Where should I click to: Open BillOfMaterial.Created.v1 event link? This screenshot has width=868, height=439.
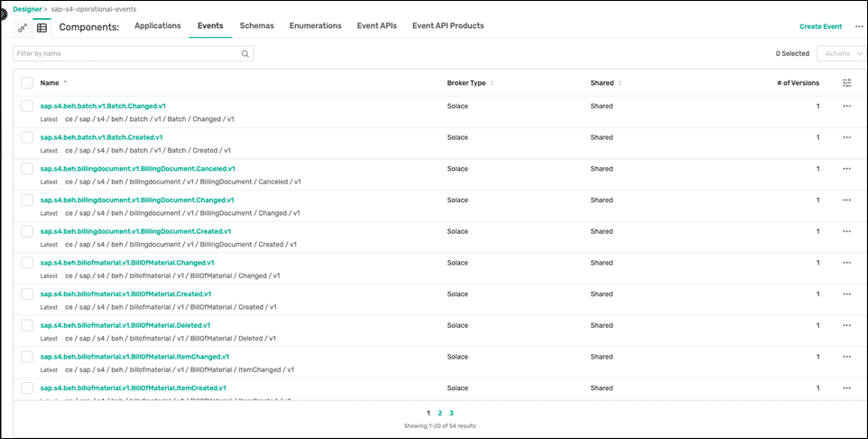pos(125,294)
